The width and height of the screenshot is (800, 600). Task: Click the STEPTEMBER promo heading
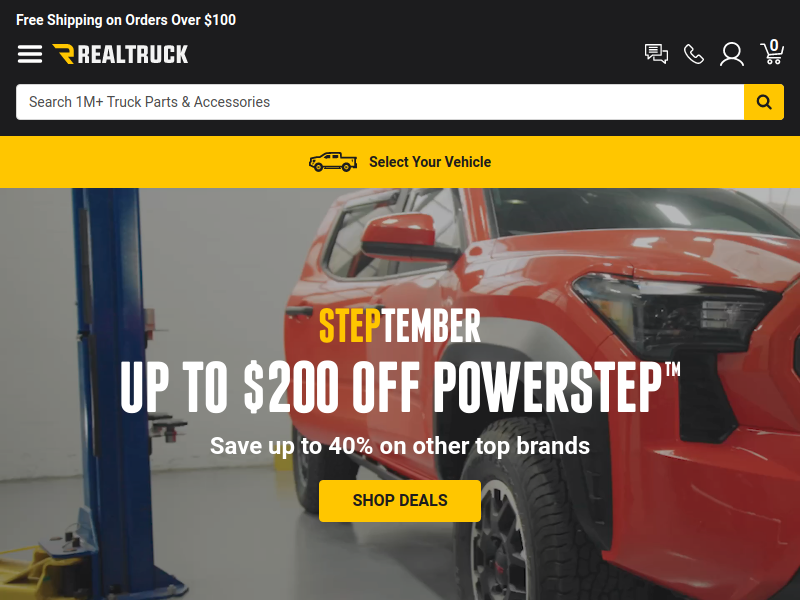pyautogui.click(x=400, y=326)
